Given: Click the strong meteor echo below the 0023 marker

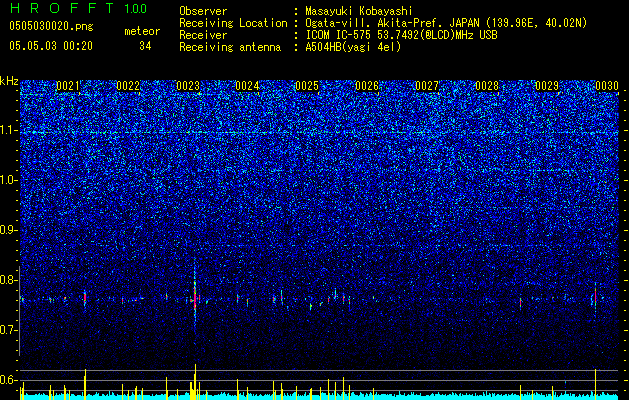Looking at the screenshot, I should [195, 297].
